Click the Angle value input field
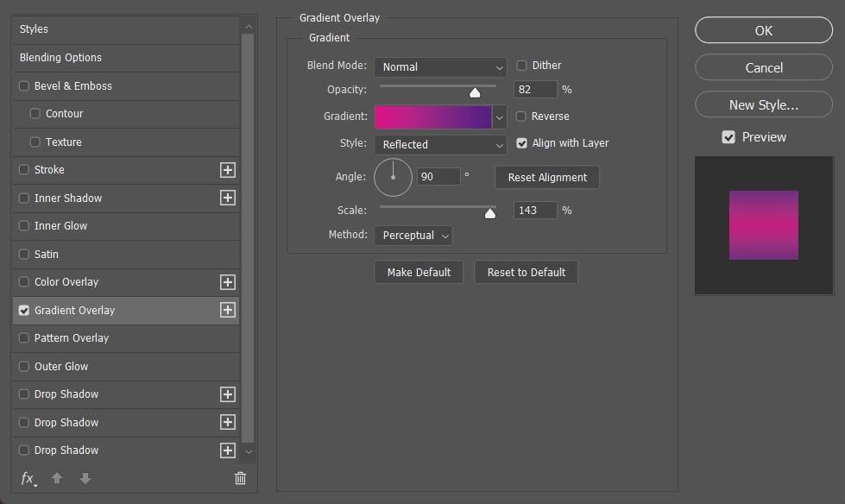This screenshot has height=504, width=845. pos(438,177)
